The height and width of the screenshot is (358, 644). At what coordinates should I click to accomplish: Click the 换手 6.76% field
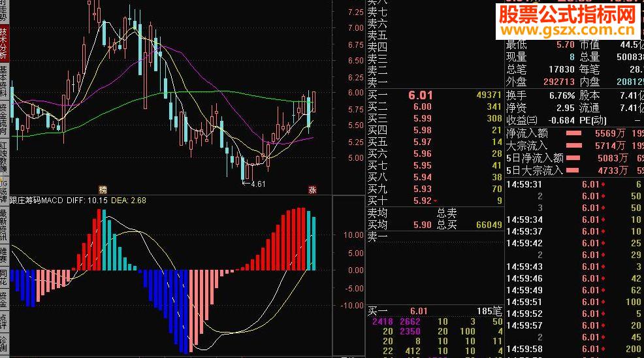click(x=540, y=95)
